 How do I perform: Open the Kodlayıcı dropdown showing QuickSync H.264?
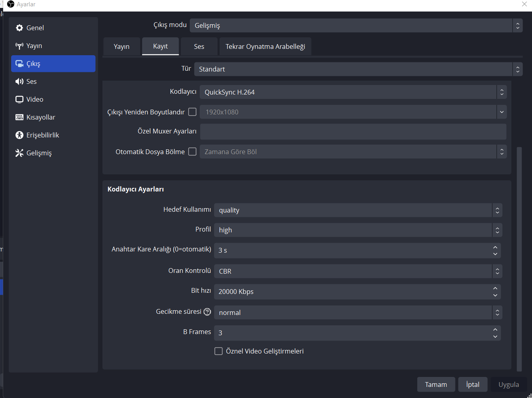(x=353, y=92)
